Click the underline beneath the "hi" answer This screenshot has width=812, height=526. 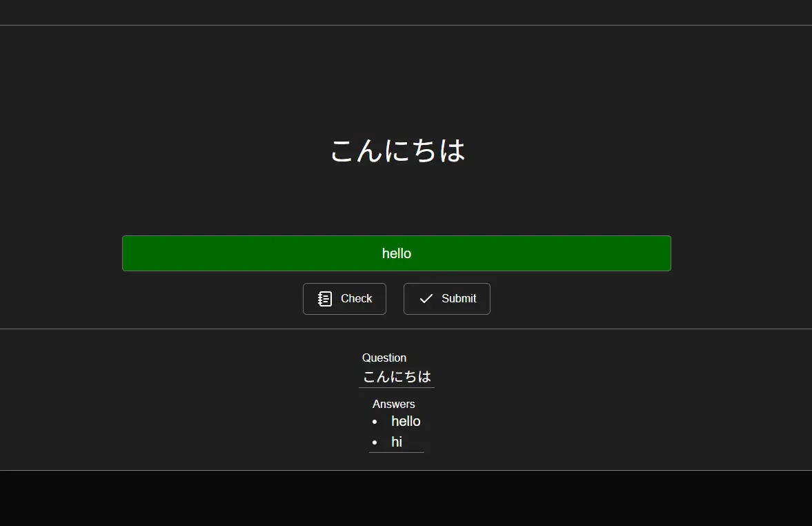(x=397, y=452)
